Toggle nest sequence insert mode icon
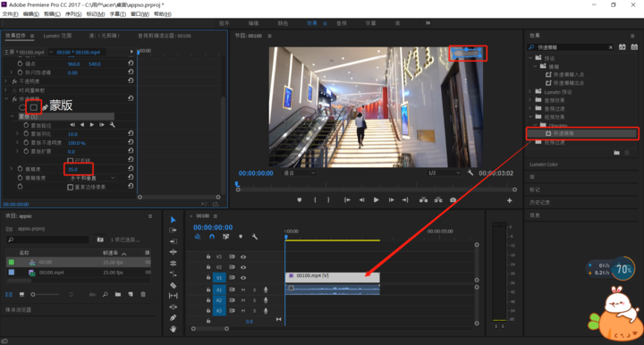The height and width of the screenshot is (345, 644). click(198, 237)
